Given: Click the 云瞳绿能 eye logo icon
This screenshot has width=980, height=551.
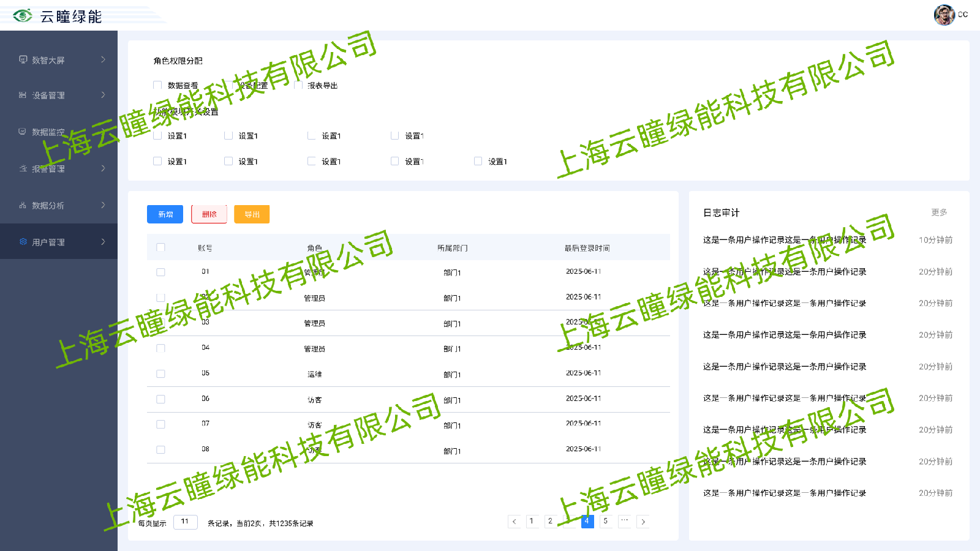Looking at the screenshot, I should pos(23,16).
